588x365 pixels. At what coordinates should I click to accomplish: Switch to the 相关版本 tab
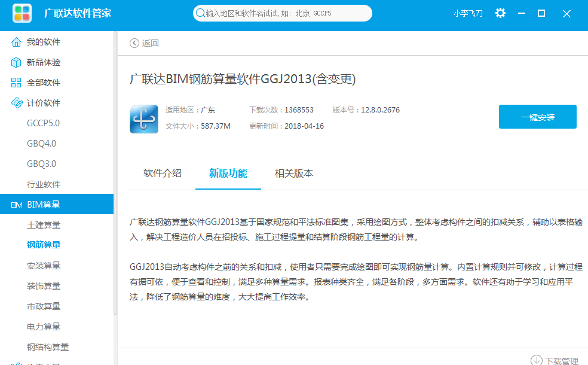click(x=293, y=173)
